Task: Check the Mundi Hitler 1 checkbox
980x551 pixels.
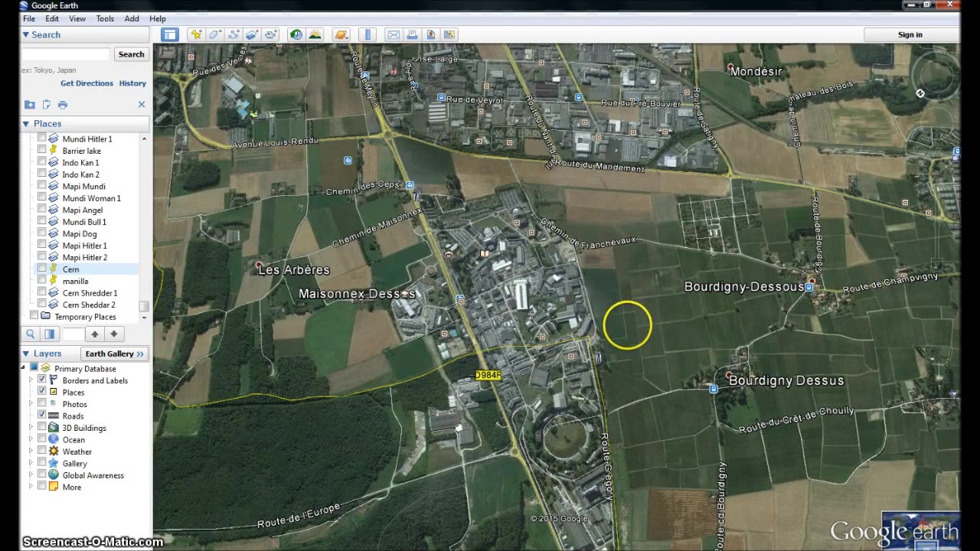Action: pyautogui.click(x=41, y=139)
